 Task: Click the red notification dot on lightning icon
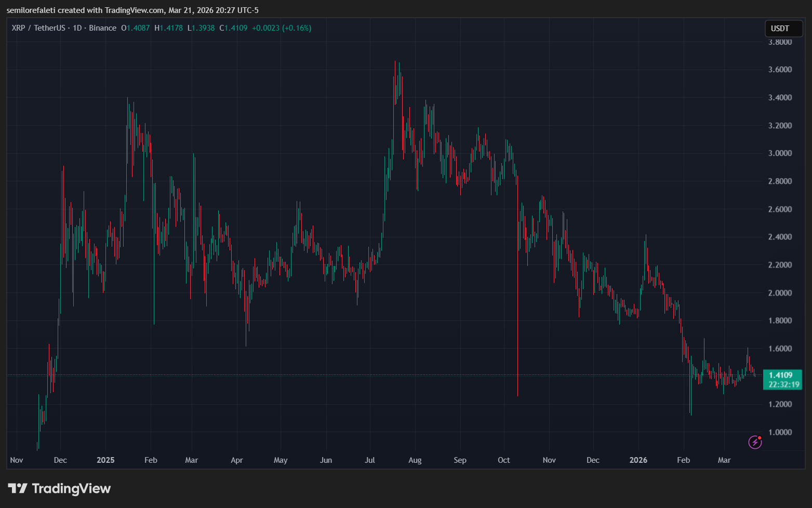[x=761, y=437]
